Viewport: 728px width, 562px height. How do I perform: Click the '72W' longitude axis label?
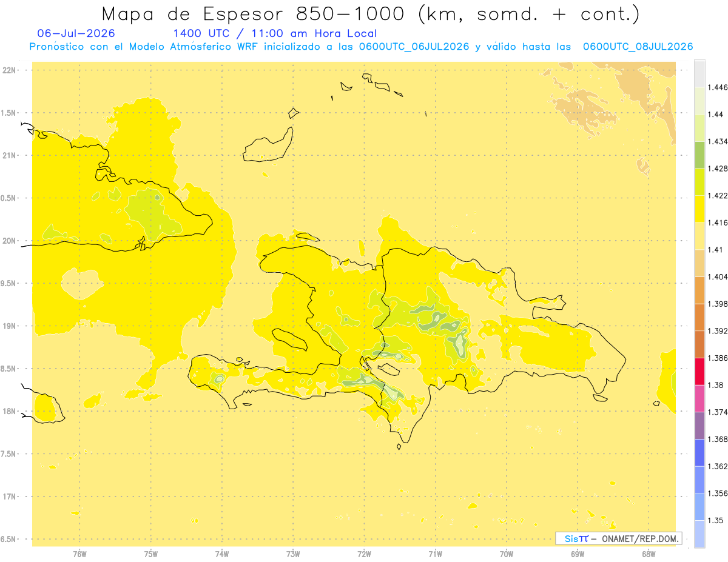tap(364, 554)
